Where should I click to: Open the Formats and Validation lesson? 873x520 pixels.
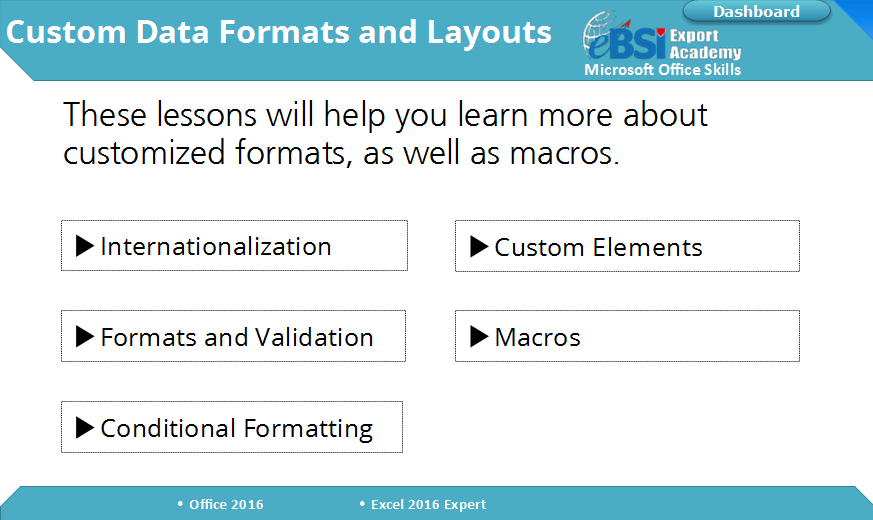(233, 336)
